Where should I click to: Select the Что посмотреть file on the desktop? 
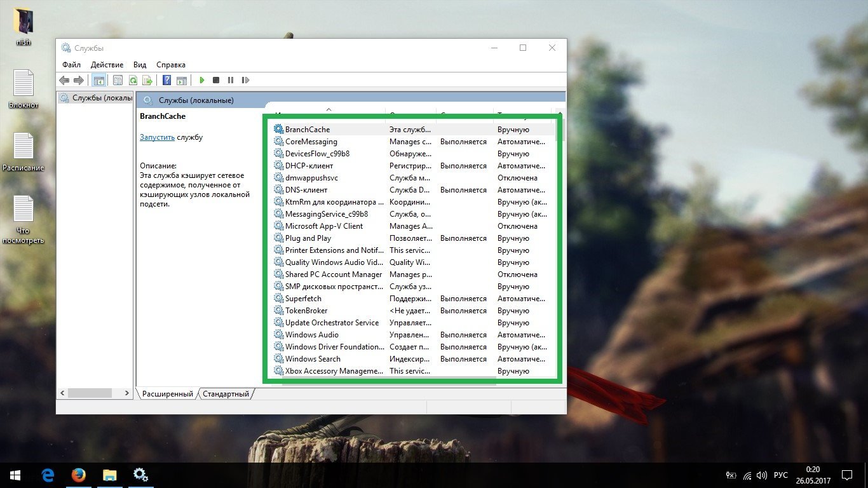point(24,219)
